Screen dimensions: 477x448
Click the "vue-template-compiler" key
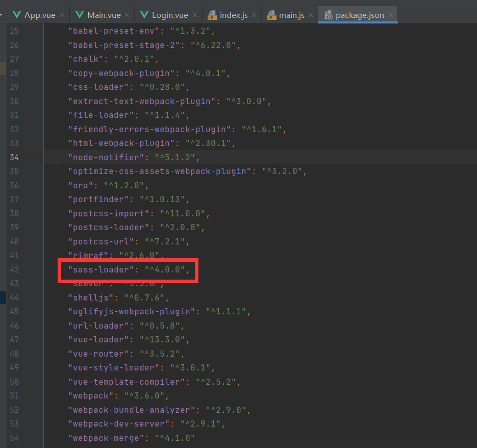[x=127, y=382]
